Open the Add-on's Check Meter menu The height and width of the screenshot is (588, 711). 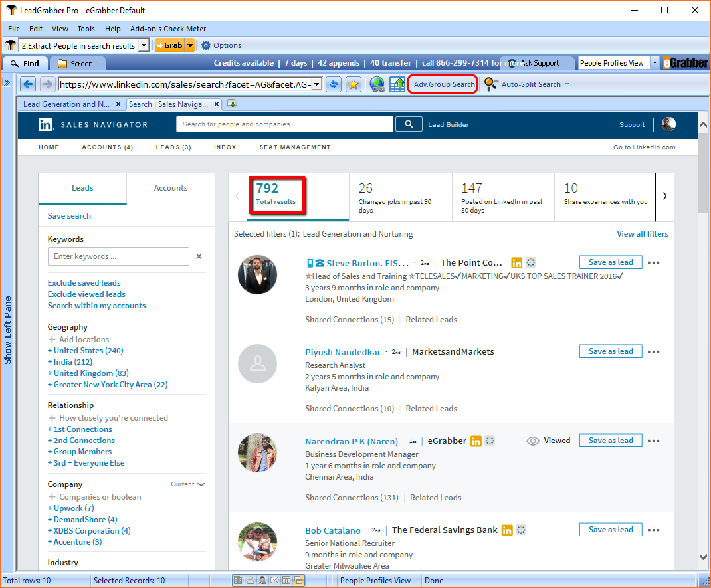tap(167, 29)
